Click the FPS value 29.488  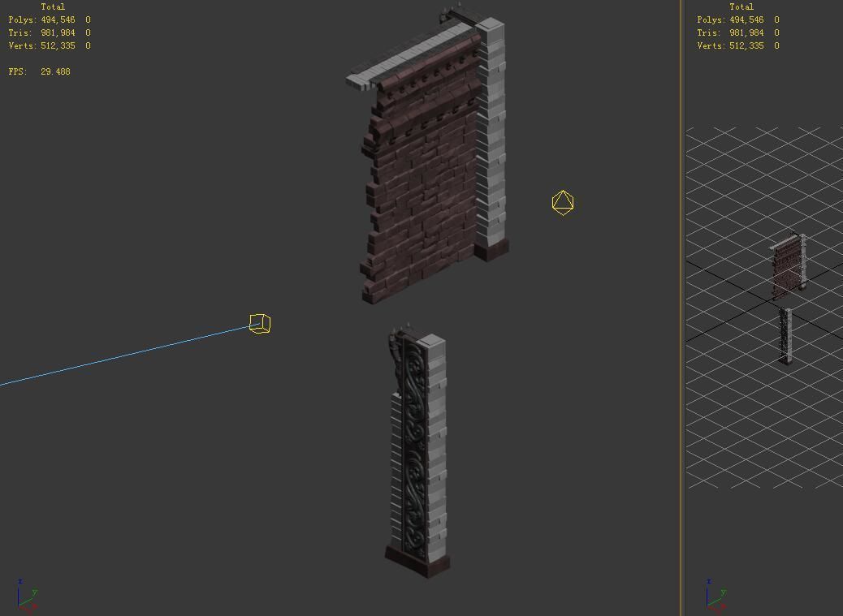(55, 71)
